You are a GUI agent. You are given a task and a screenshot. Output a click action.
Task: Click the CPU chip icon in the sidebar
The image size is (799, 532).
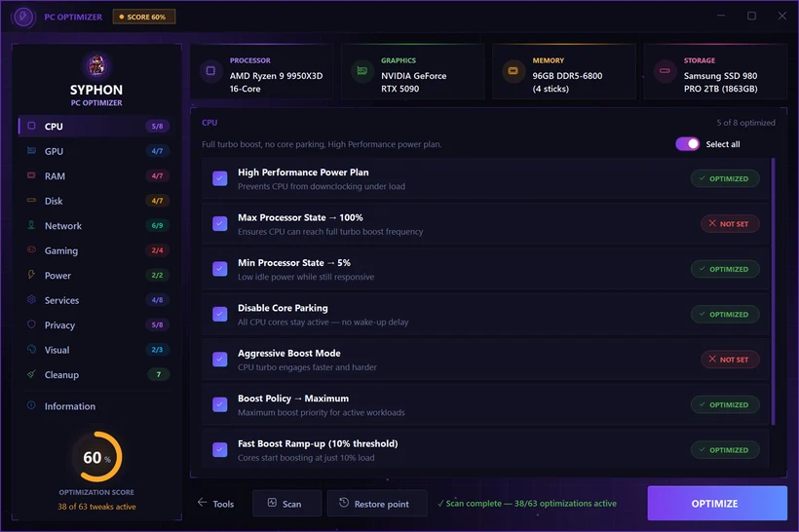[31, 126]
